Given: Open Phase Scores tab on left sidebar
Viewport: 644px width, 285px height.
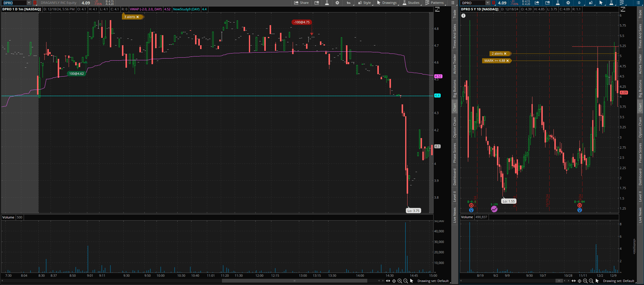Looking at the screenshot, I should coord(455,153).
